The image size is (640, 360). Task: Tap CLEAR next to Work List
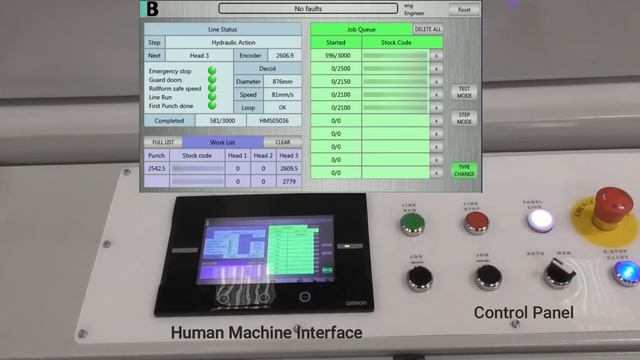pyautogui.click(x=283, y=142)
